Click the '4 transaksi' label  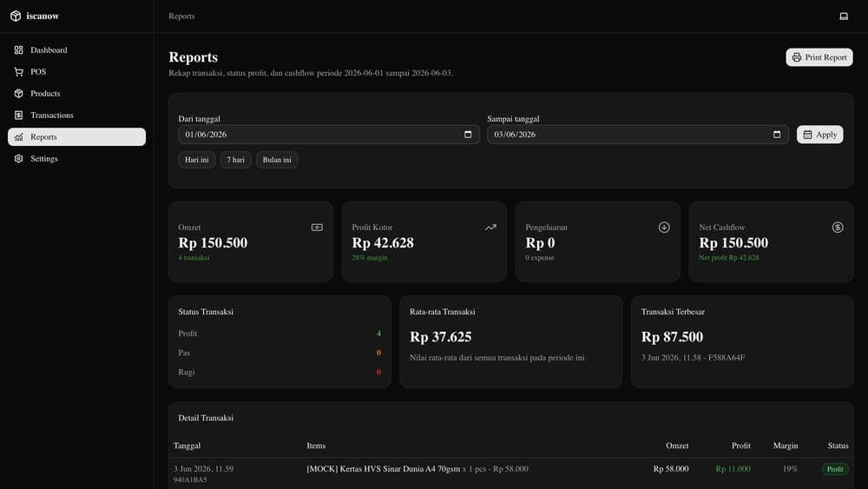[x=194, y=257]
